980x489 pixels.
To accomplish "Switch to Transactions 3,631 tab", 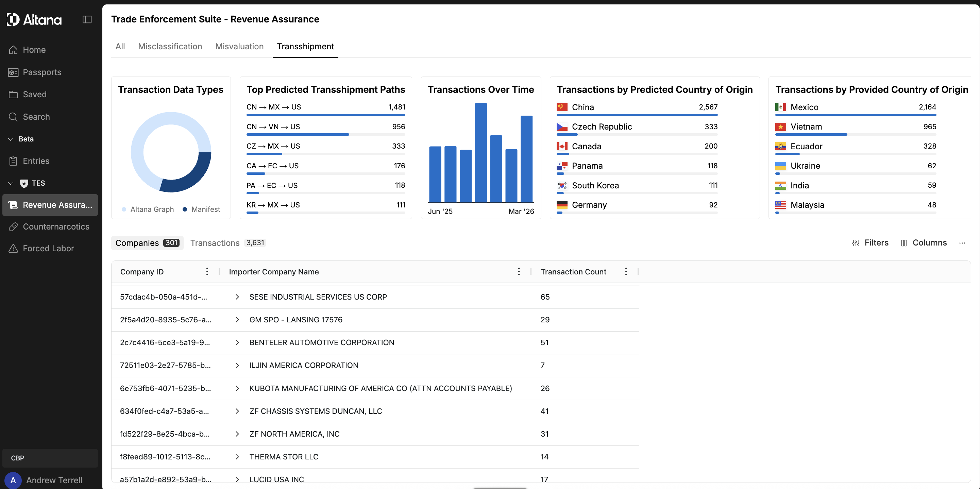I will [x=228, y=243].
